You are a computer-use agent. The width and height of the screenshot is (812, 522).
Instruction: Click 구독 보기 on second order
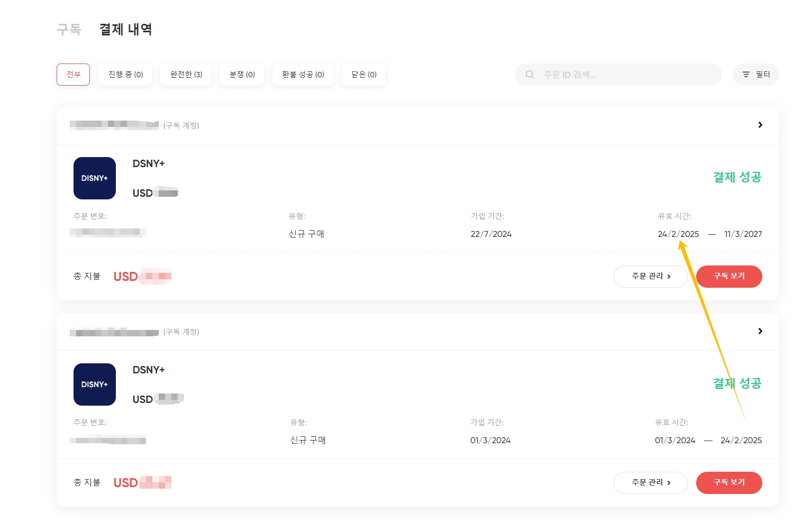click(x=729, y=483)
